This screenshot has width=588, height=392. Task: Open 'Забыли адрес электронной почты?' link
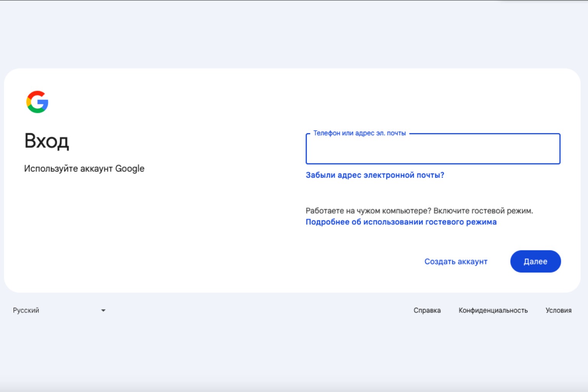[x=375, y=175]
